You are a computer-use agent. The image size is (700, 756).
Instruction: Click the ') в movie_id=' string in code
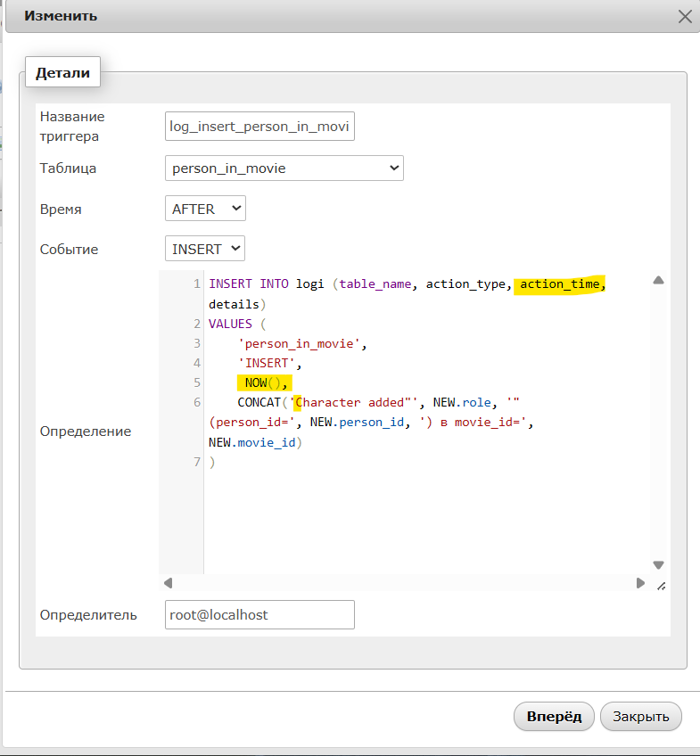click(473, 423)
